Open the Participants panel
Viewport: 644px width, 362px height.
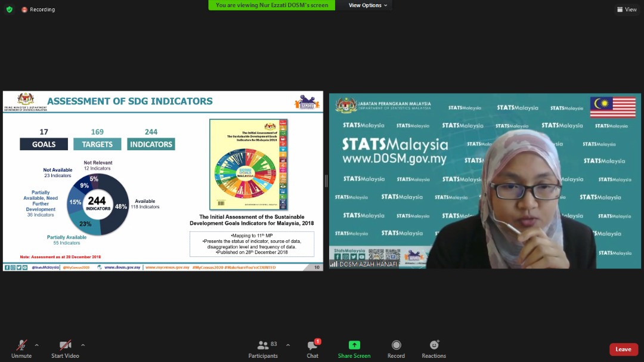263,348
